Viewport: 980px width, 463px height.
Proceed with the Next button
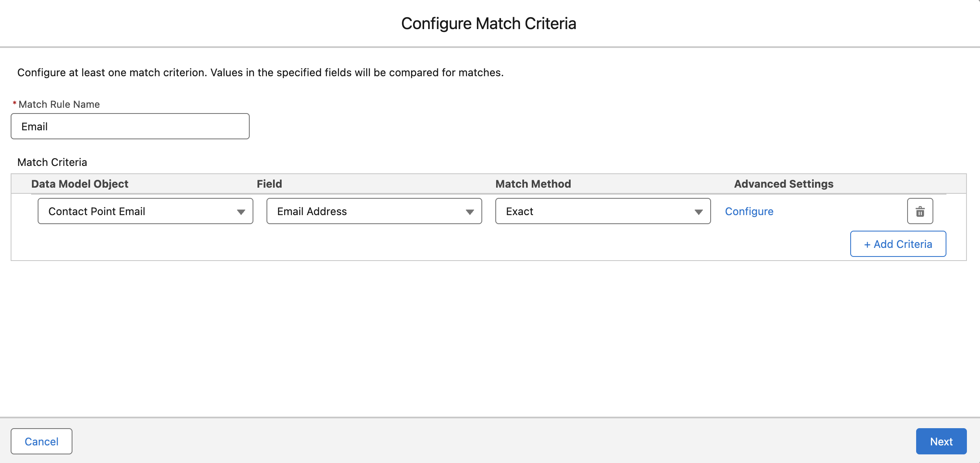tap(941, 441)
